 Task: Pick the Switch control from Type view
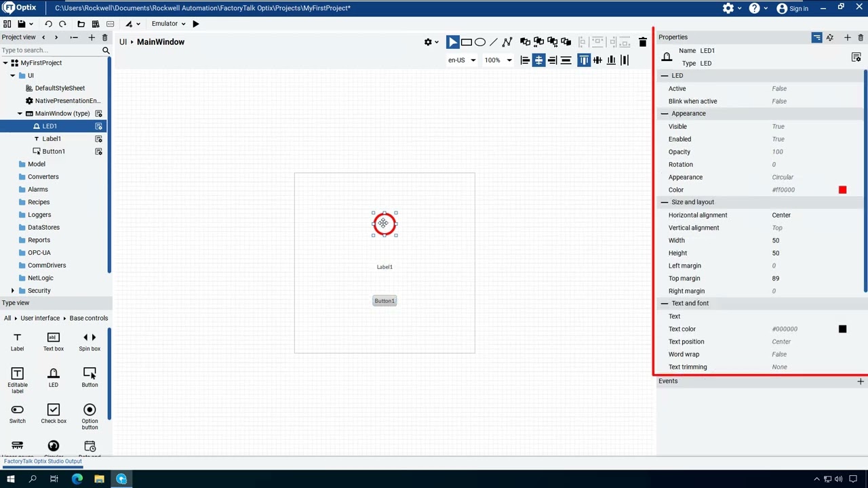click(18, 413)
